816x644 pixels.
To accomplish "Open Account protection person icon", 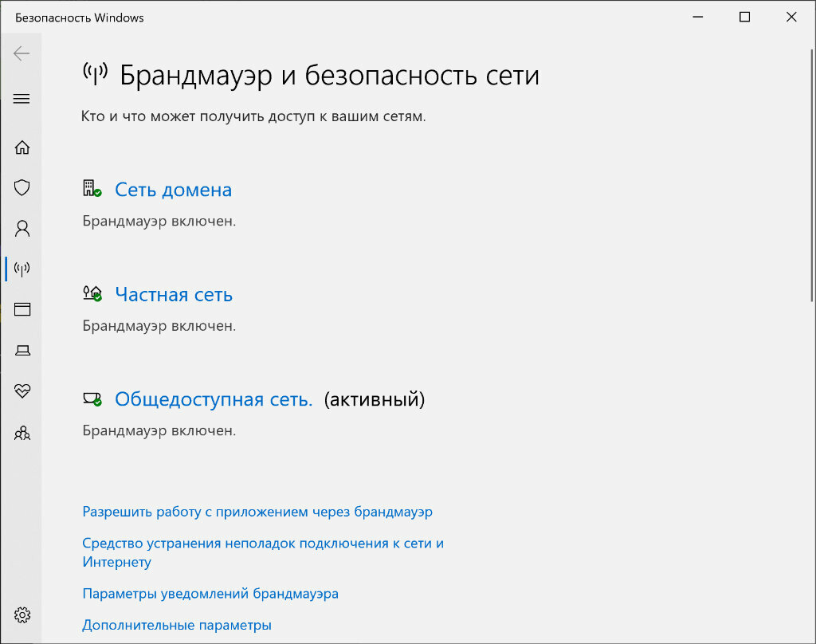I will pyautogui.click(x=22, y=228).
